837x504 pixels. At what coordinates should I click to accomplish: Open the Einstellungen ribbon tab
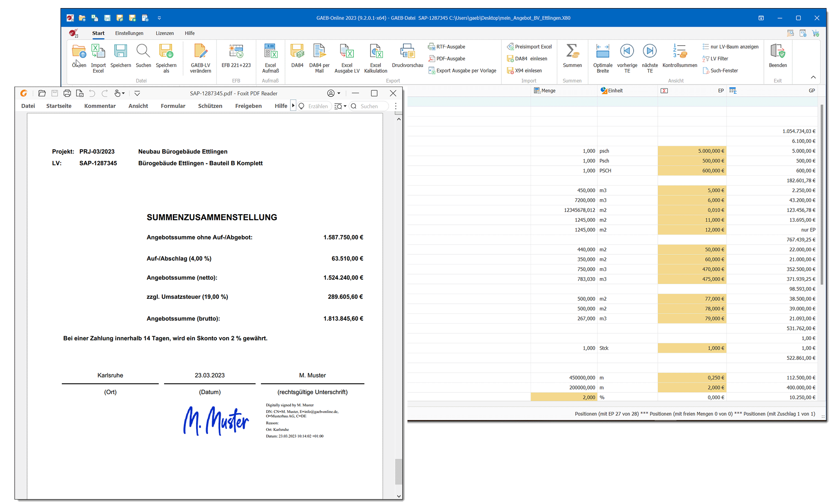click(129, 33)
